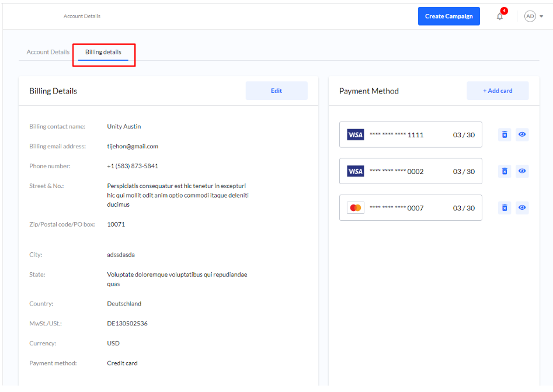Click the billing email tijehon@gmail.com
The image size is (553, 392).
point(133,146)
